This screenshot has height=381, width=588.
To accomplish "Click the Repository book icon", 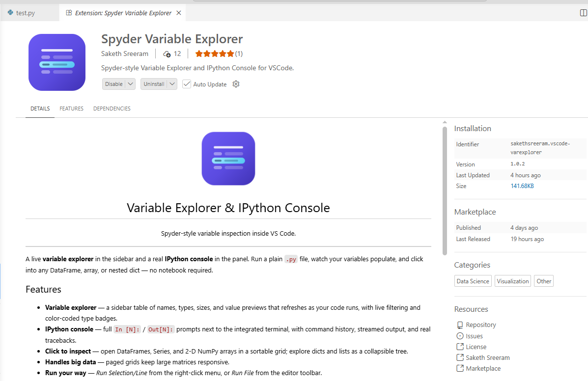I will coord(460,325).
